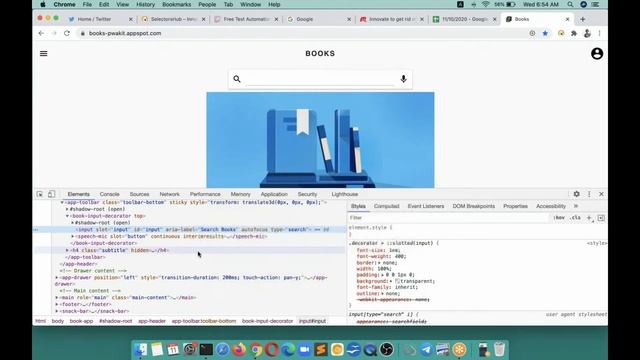Toggle the .cls element classes pane

576,218
